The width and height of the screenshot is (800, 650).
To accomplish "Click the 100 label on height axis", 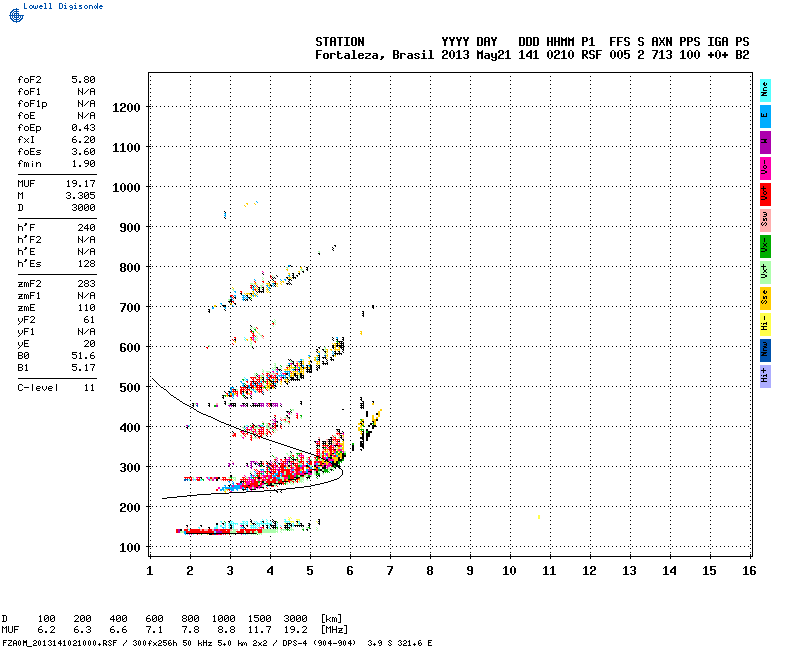I will point(130,548).
